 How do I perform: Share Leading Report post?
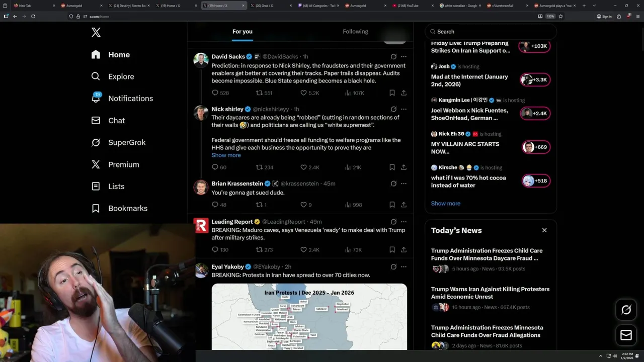pyautogui.click(x=404, y=250)
